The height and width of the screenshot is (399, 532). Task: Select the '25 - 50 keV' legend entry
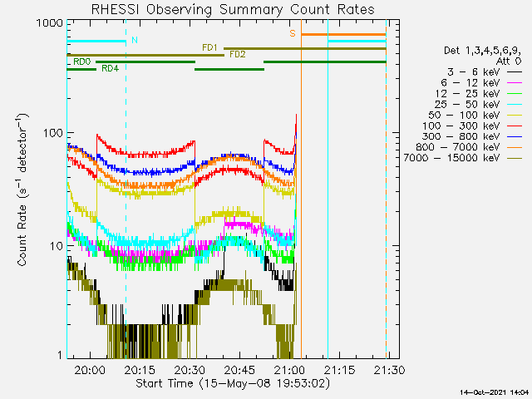click(479, 105)
